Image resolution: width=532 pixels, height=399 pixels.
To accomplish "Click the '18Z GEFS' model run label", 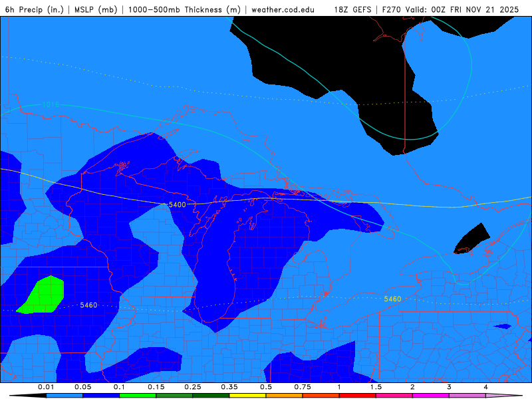I will pyautogui.click(x=352, y=9).
